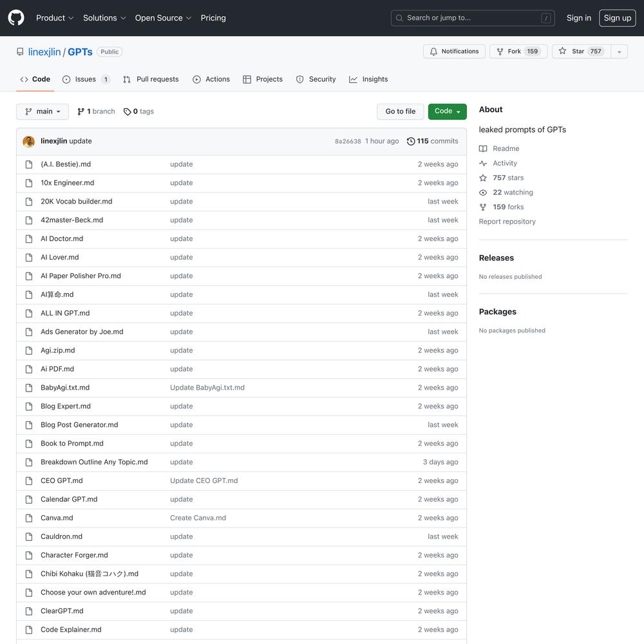
Task: Click file icon for (A.I. Bestie).md
Action: click(x=29, y=164)
